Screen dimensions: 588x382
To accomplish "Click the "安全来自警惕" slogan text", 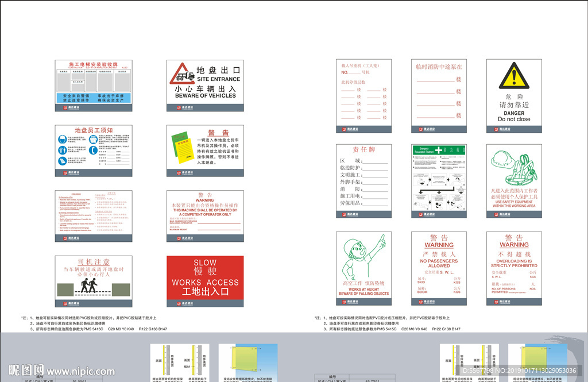I will (76, 96).
